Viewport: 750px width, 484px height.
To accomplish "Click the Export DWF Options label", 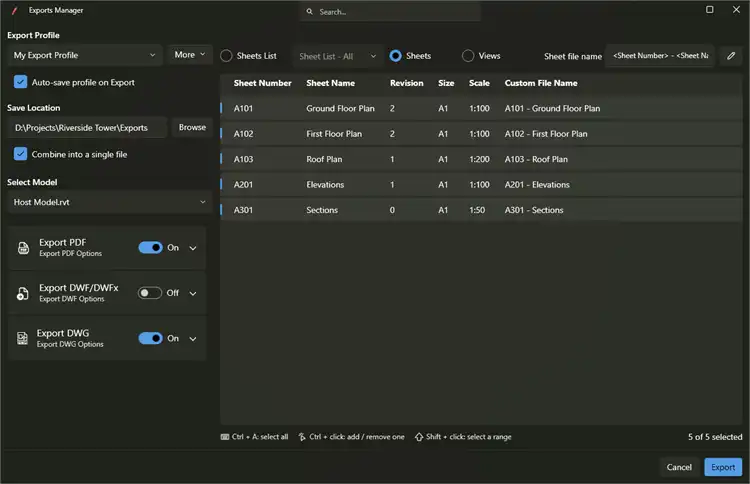I will click(72, 299).
